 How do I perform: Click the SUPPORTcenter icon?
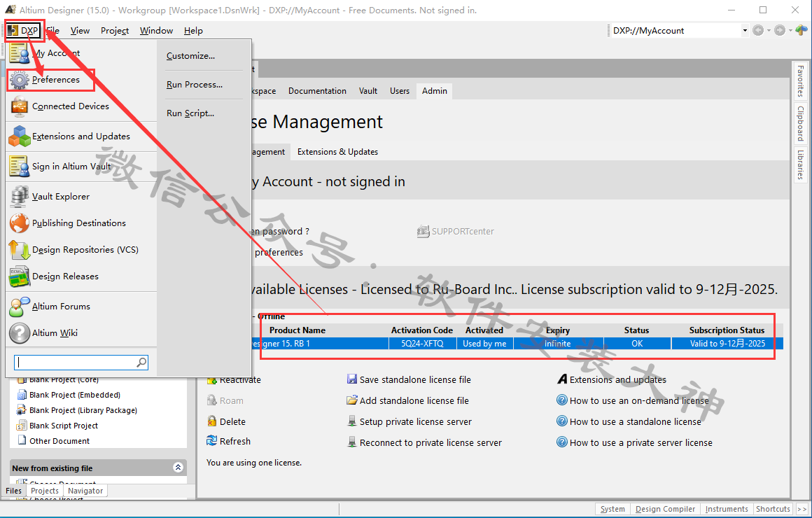pos(423,231)
